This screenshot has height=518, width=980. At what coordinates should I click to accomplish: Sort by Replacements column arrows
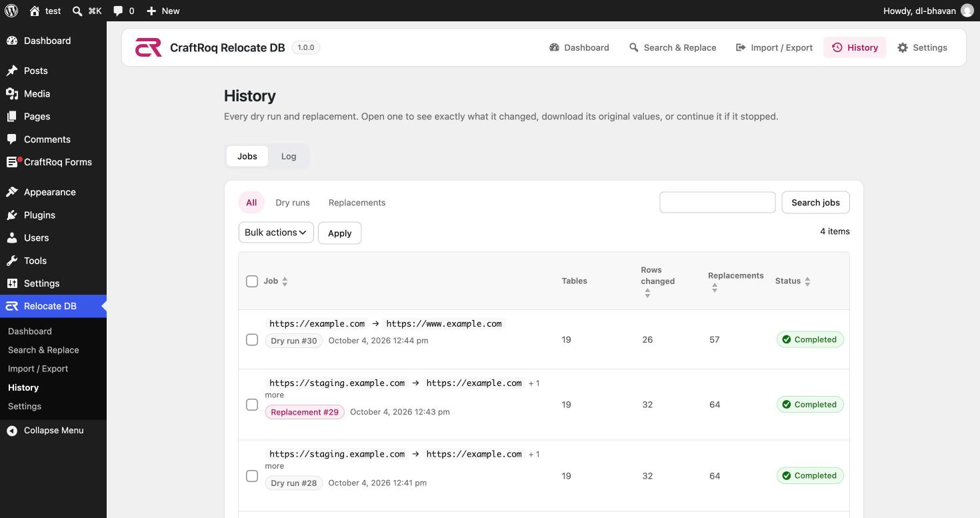pos(715,288)
